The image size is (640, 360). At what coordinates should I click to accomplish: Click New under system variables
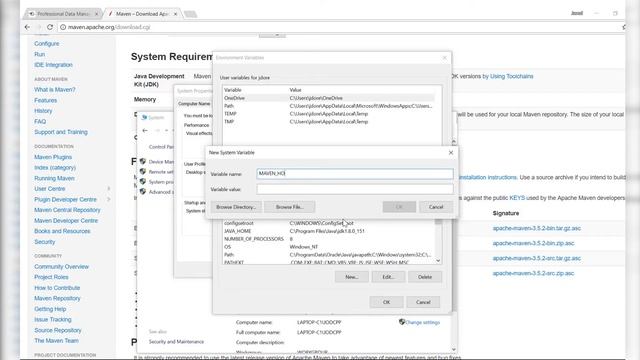coord(351,277)
